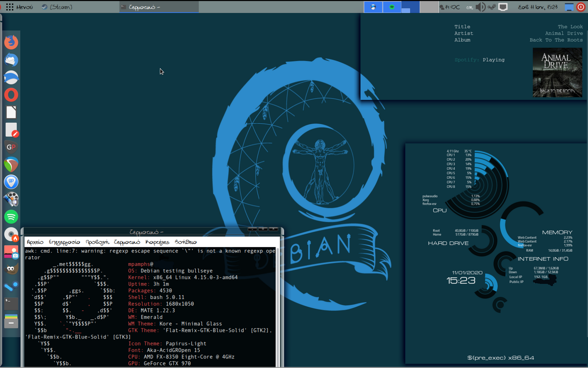588x368 pixels.
Task: Open the disc burner icon in dock
Action: tap(11, 234)
